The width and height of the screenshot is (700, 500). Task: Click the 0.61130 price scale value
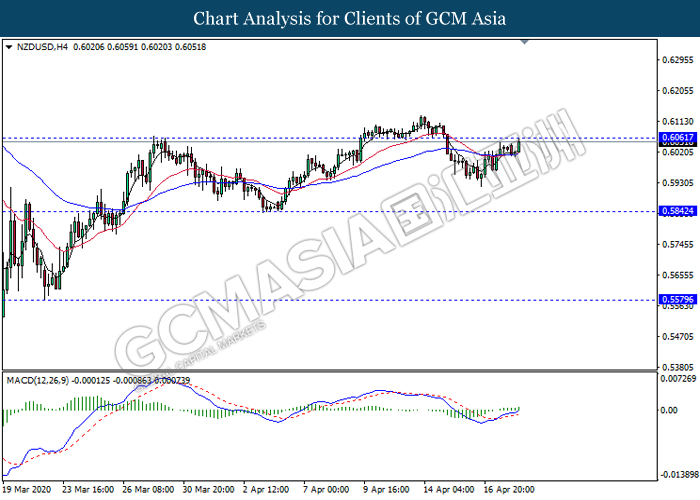[x=678, y=121]
